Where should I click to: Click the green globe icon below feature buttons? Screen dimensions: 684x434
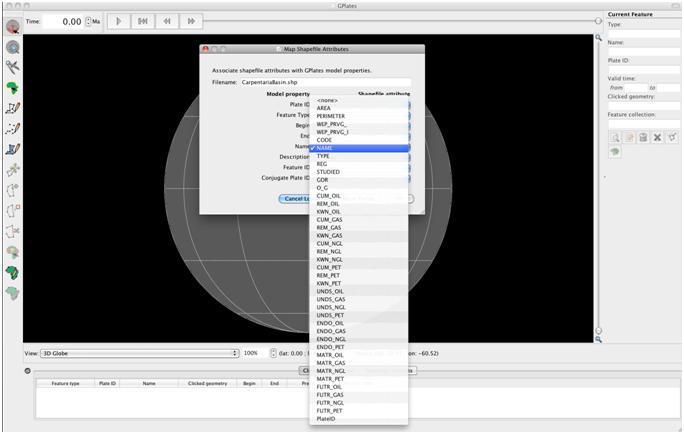pos(615,152)
